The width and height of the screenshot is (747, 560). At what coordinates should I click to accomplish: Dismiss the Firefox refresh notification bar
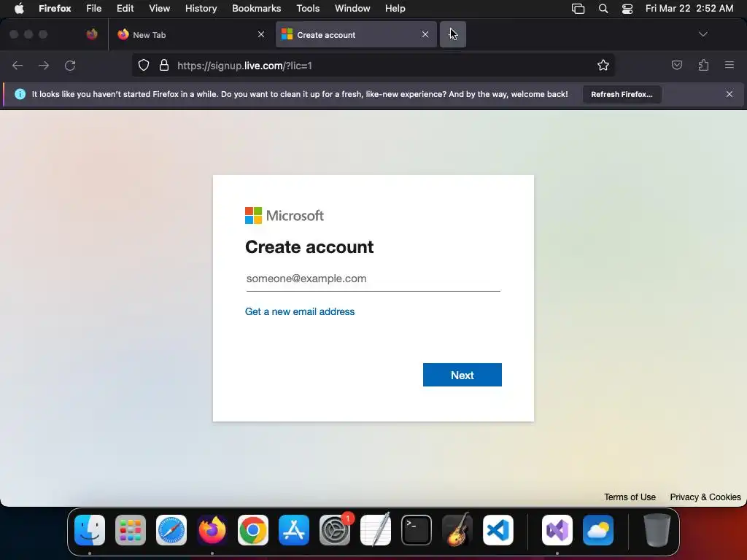(x=729, y=94)
